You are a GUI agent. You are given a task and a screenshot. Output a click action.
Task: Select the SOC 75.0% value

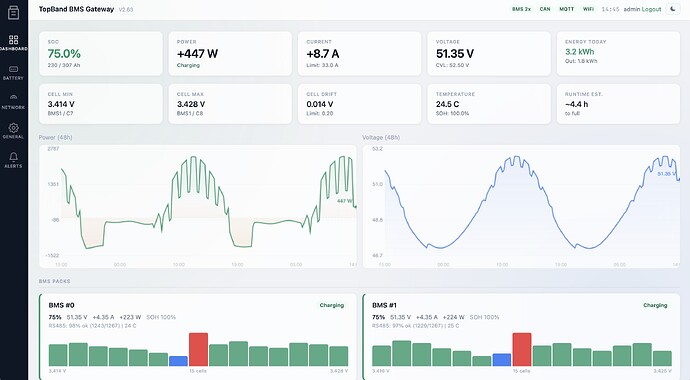click(x=64, y=54)
